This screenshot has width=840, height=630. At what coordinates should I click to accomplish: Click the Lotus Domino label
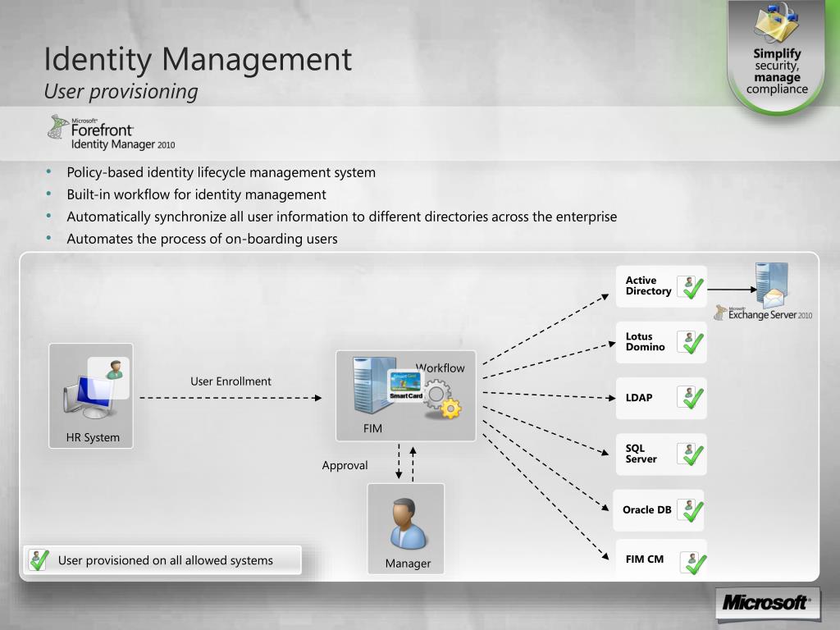[645, 342]
